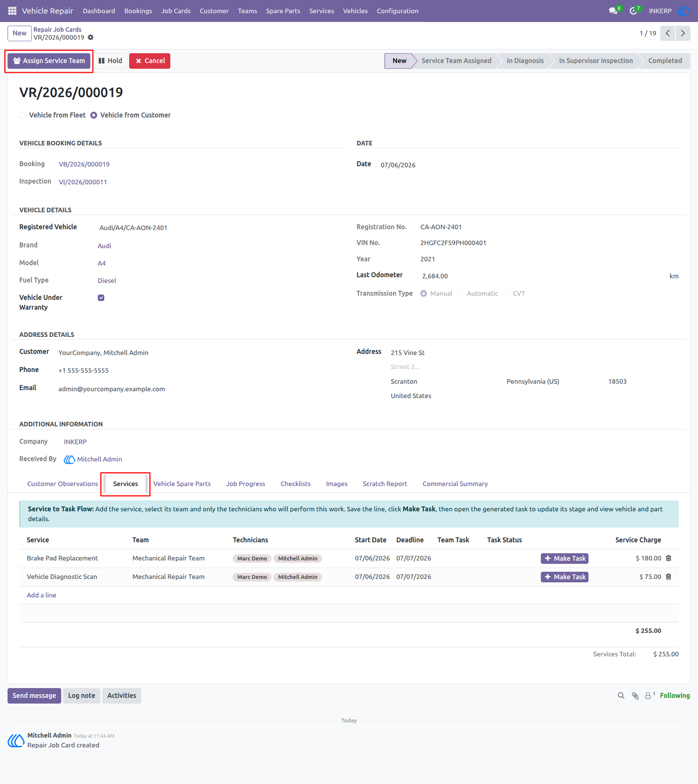Image resolution: width=698 pixels, height=784 pixels.
Task: Click Assign Service Team button
Action: 49,61
